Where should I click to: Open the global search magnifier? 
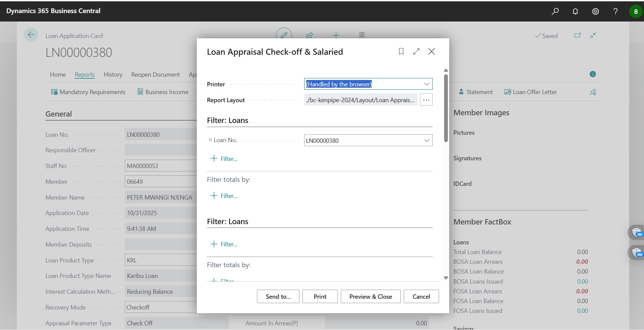coord(555,11)
